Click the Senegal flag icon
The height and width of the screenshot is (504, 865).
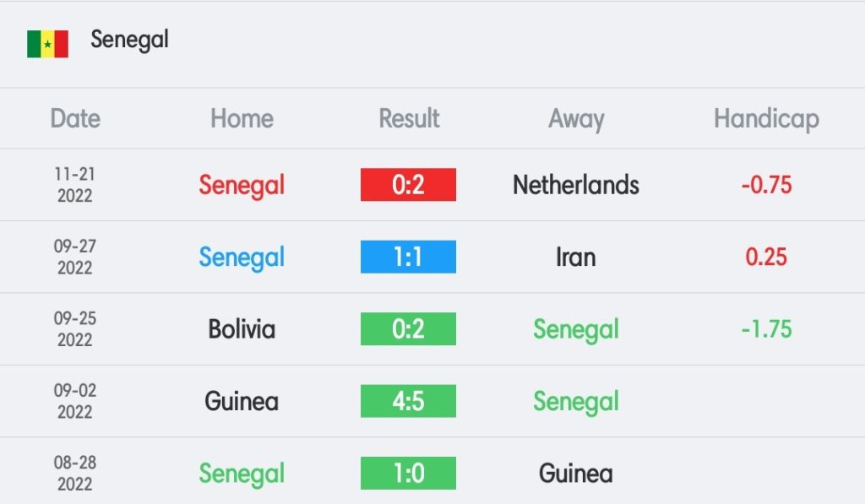tap(47, 44)
